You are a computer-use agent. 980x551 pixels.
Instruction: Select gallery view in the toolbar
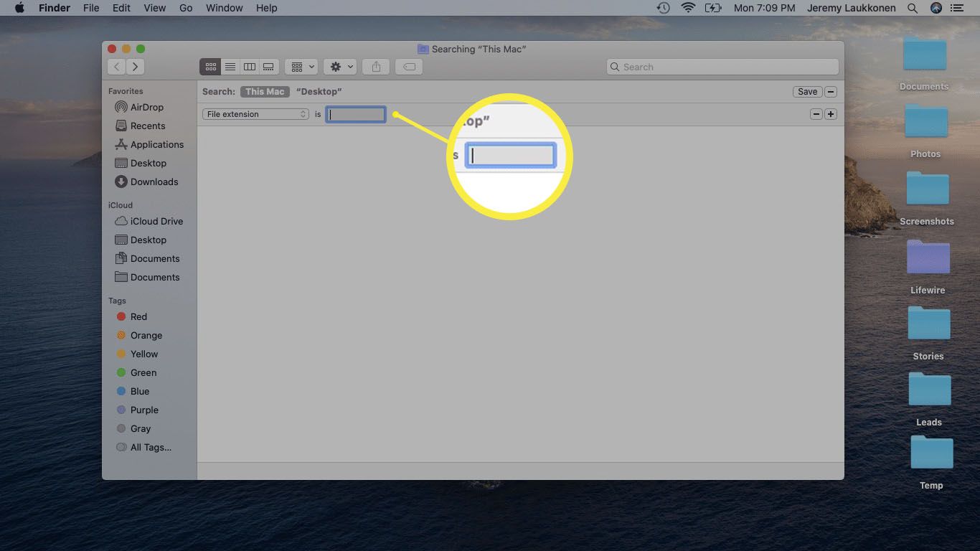[x=268, y=67]
